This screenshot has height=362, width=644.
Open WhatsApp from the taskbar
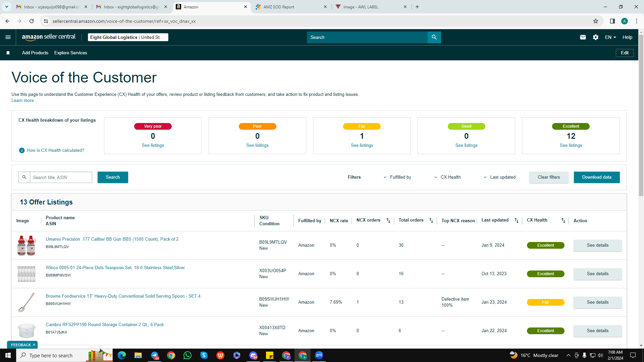coord(187,355)
